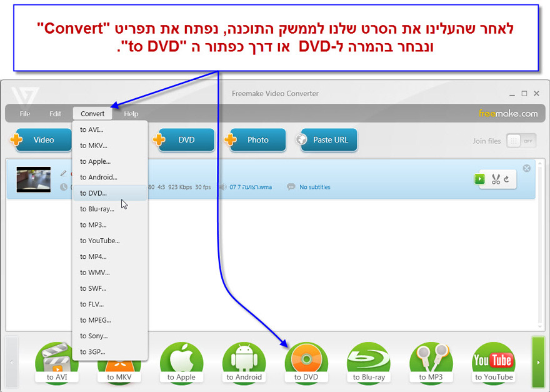Click the file list vertical scrollbar
Screen dimensions: 550x392
[540, 244]
